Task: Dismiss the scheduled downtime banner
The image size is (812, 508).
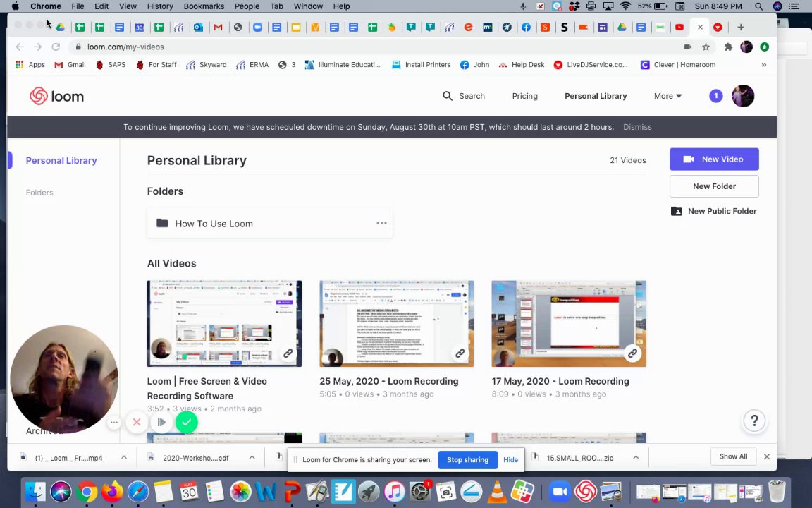Action: coord(637,127)
